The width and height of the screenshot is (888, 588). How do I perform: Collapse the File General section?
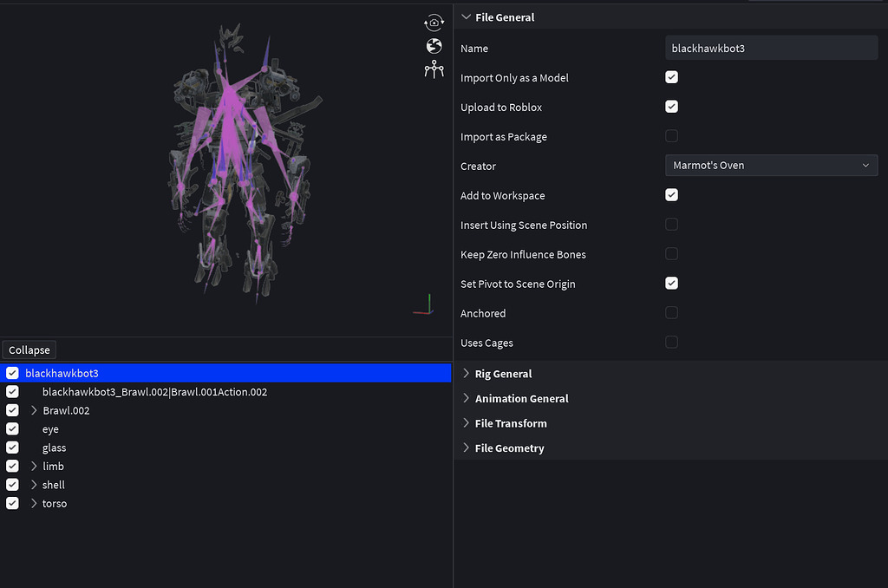[466, 17]
